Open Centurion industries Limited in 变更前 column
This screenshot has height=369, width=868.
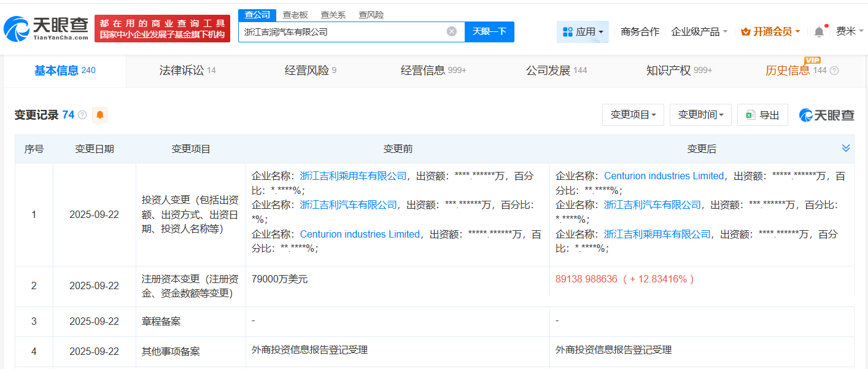click(360, 234)
